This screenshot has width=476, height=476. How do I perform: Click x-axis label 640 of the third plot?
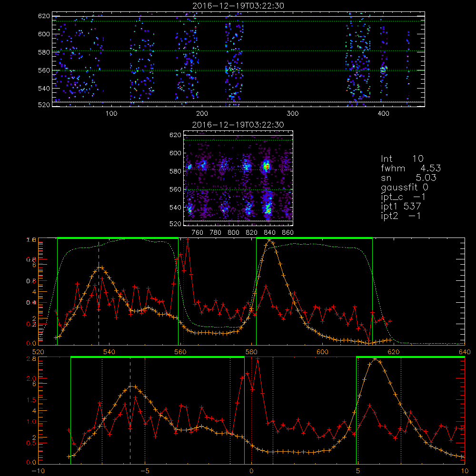(465, 352)
